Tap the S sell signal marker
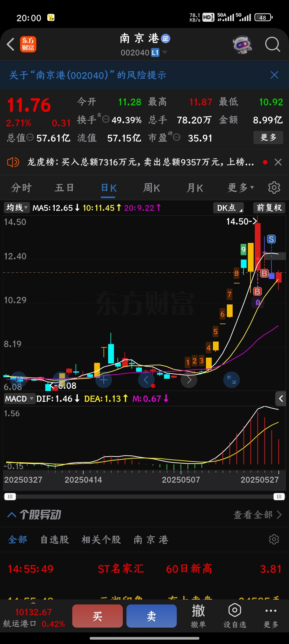This screenshot has width=289, height=644. click(x=271, y=239)
